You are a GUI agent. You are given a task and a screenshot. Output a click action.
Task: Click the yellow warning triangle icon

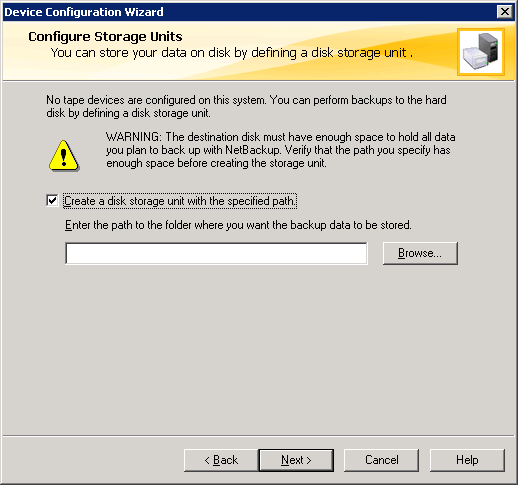click(x=64, y=156)
